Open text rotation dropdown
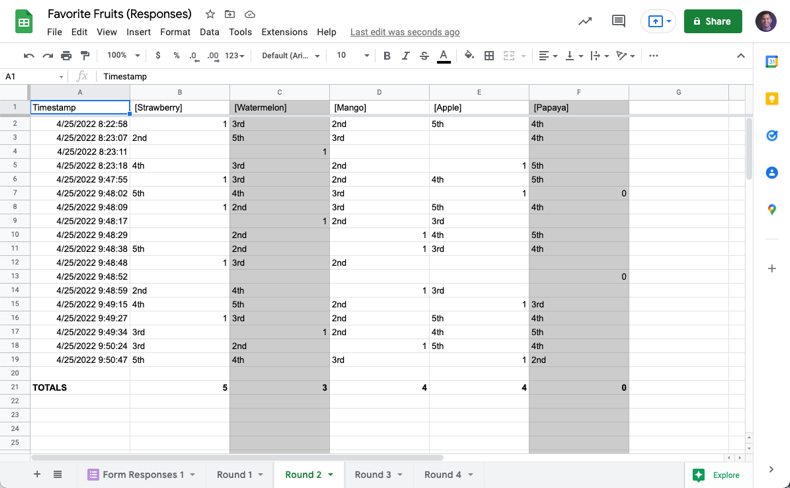The height and width of the screenshot is (488, 790). 626,56
